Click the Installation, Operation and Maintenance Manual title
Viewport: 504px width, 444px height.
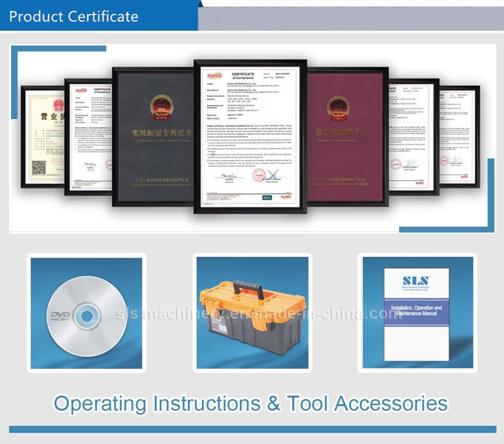point(416,310)
